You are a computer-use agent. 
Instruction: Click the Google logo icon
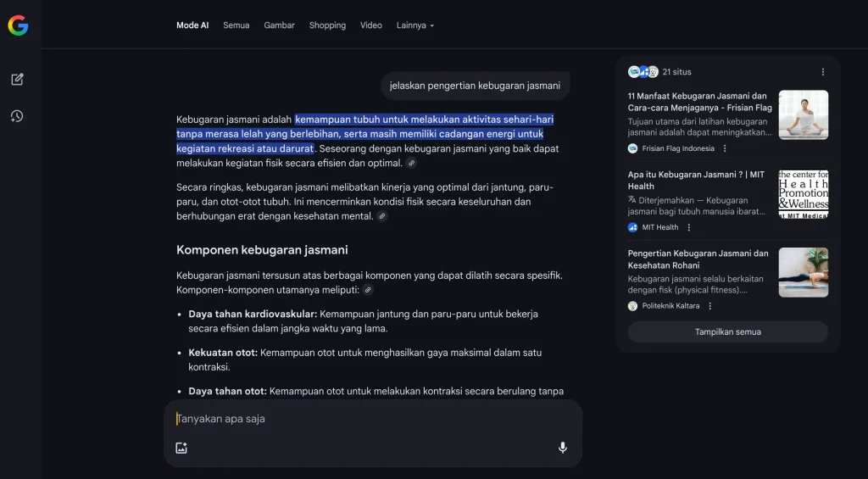coord(18,25)
